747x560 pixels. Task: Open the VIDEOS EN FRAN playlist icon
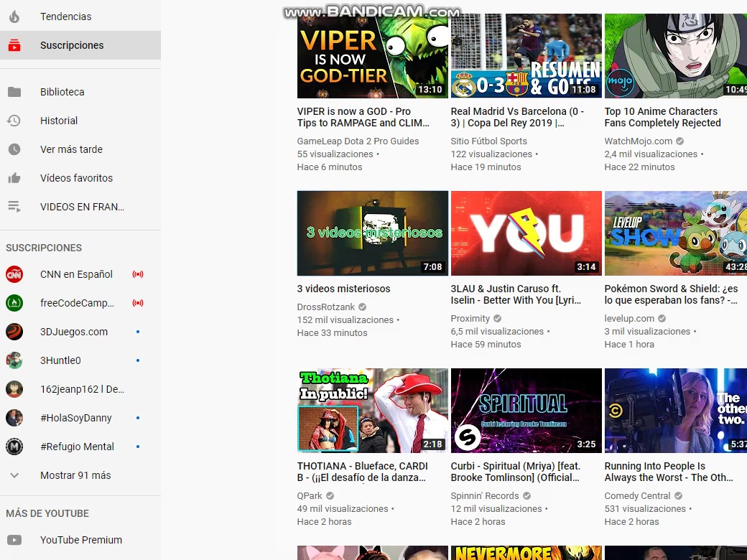click(14, 207)
